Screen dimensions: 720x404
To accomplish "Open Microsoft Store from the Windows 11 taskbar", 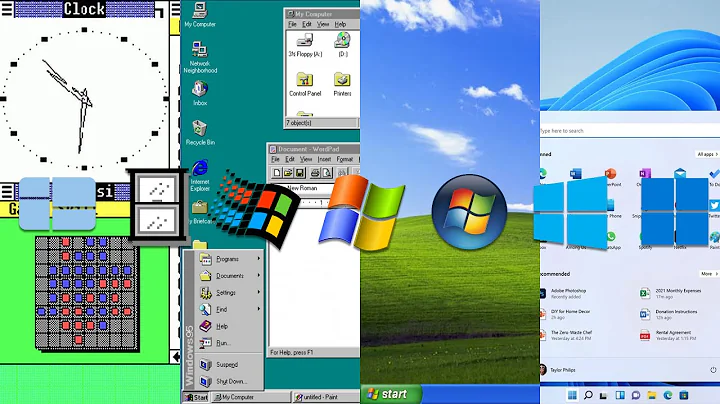I will tap(684, 395).
